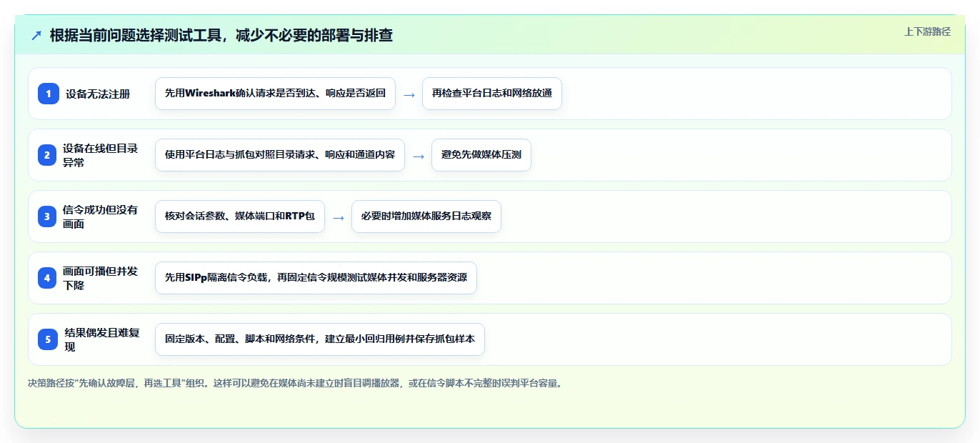Click the 上下游路径 label
The width and height of the screenshot is (980, 443).
tap(927, 31)
